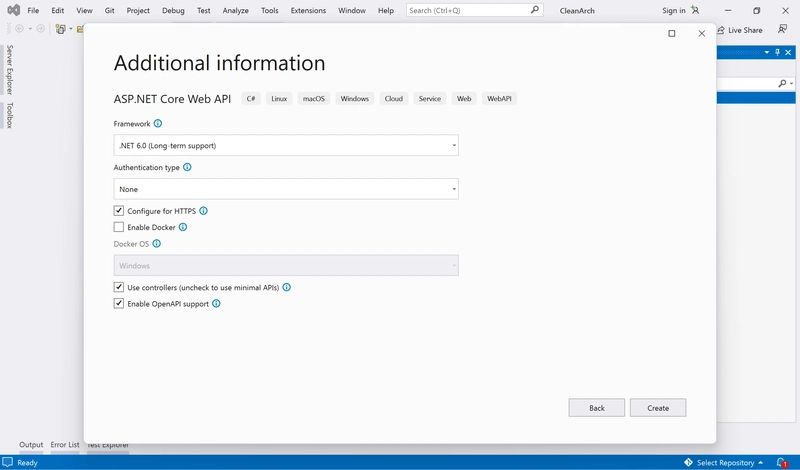Click the notifications bell in status bar
The height and width of the screenshot is (470, 800).
tap(782, 462)
